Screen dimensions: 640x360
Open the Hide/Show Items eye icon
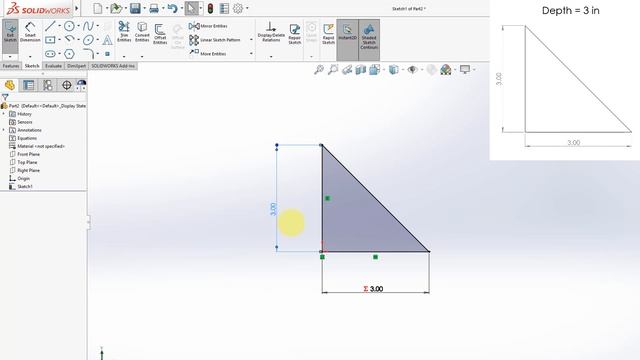412,70
